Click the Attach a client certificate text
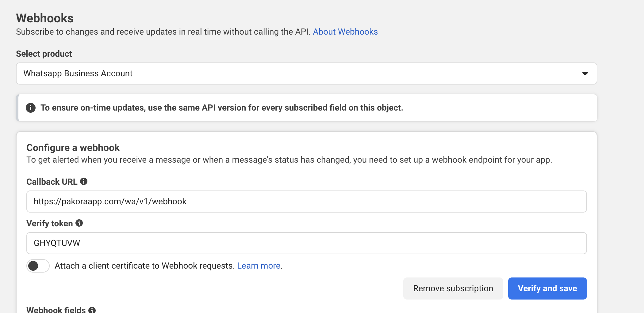This screenshot has height=313, width=644. [144, 266]
